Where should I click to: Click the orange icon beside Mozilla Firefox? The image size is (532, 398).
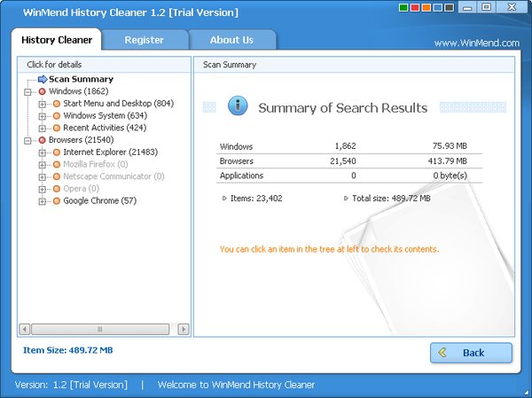point(57,165)
